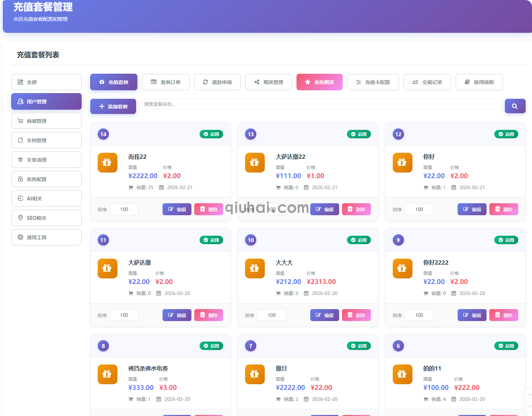Open the 系统赠送 tab
This screenshot has width=532, height=416.
point(319,82)
